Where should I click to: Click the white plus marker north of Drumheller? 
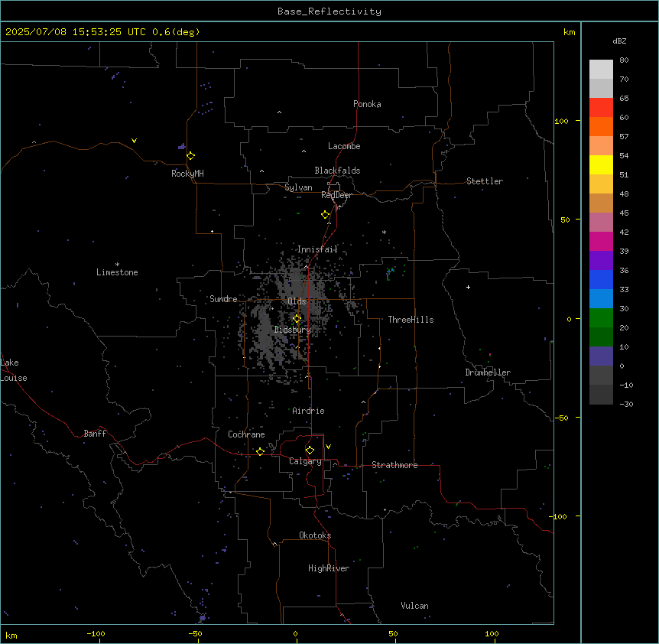point(468,287)
